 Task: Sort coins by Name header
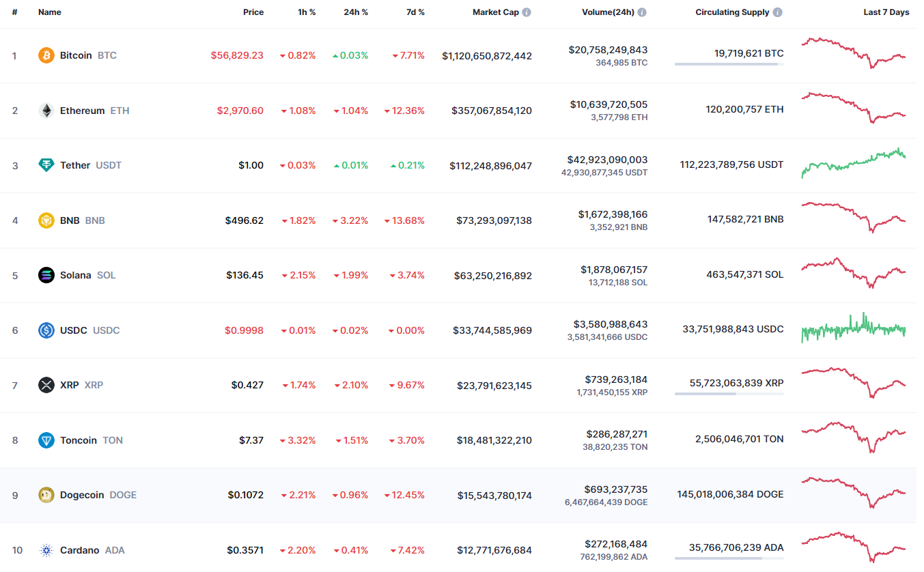pyautogui.click(x=50, y=12)
